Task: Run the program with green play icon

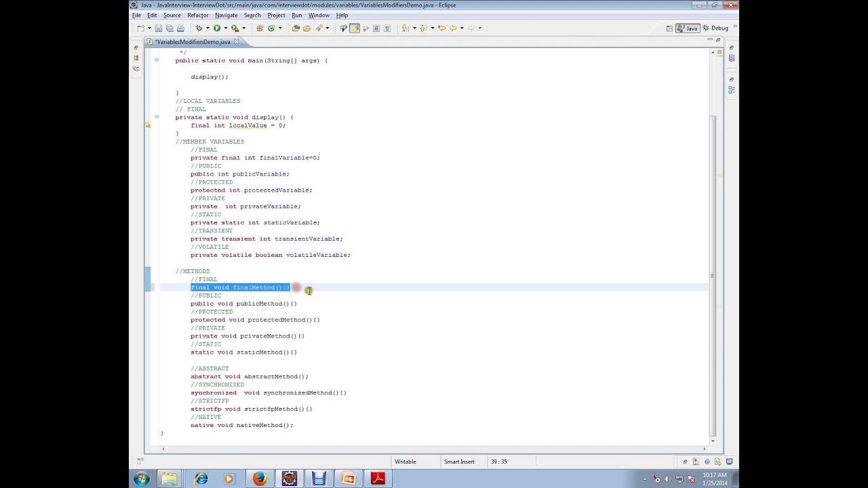Action: (217, 28)
